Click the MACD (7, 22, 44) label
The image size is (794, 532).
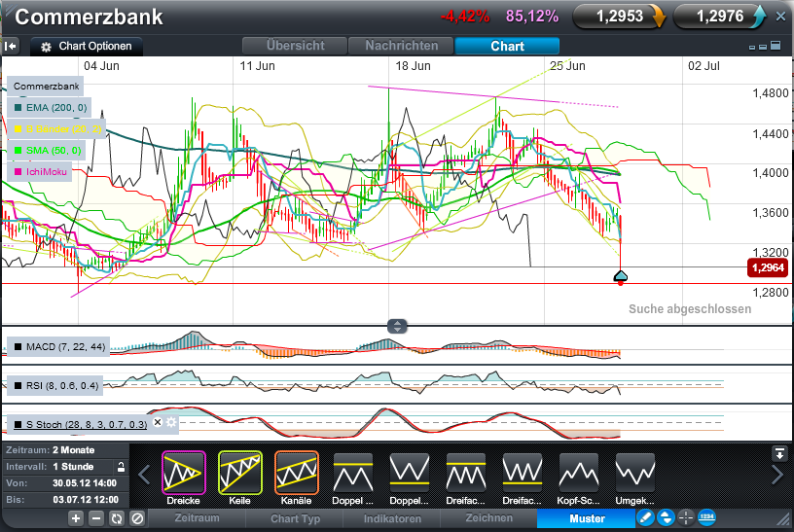coord(59,347)
